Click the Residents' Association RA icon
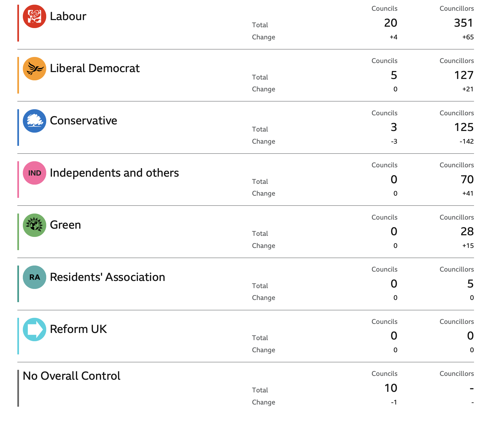 click(x=34, y=277)
